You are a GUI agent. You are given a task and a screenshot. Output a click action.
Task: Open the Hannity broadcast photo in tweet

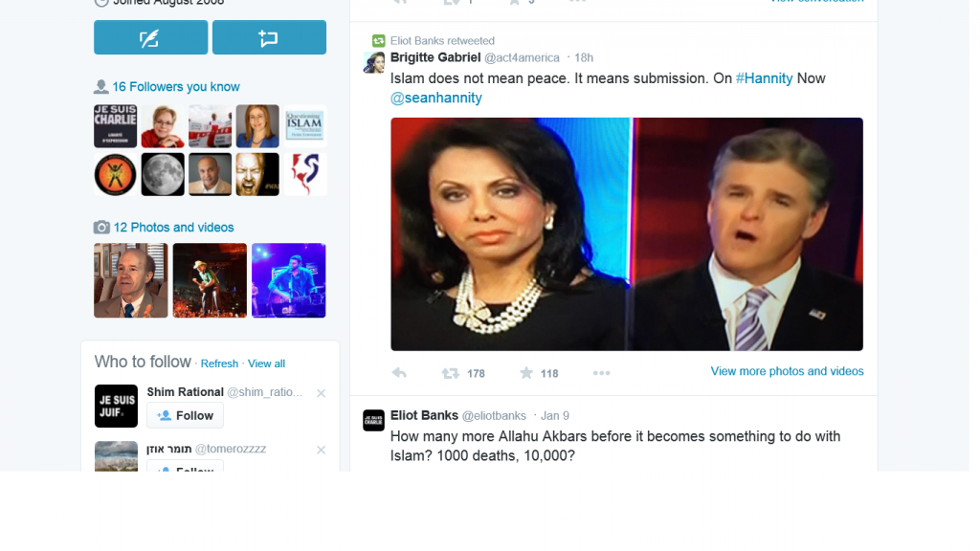[627, 234]
